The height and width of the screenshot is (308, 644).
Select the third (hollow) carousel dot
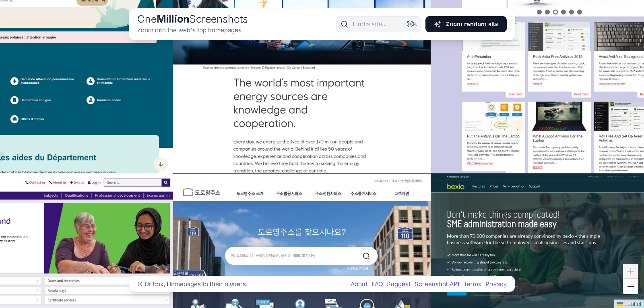(555, 12)
